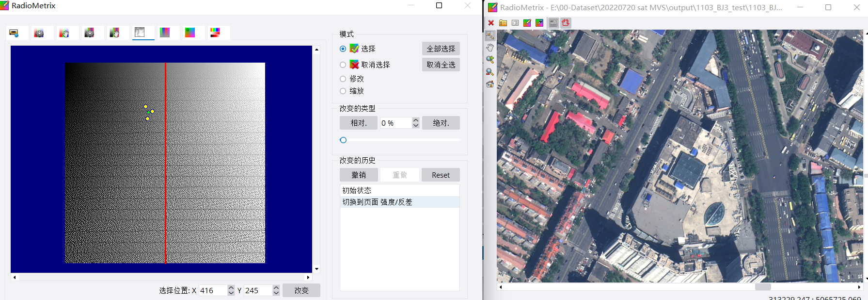
Task: Click the 全部选择 button
Action: pos(441,49)
